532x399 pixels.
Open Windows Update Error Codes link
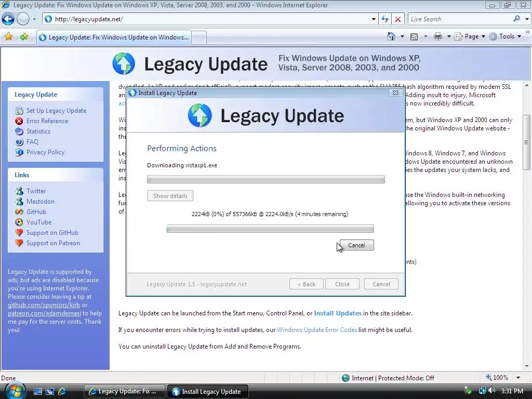pos(317,330)
